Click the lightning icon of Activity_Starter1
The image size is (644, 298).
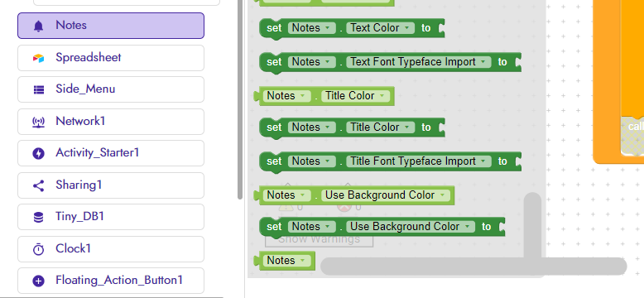pyautogui.click(x=38, y=153)
